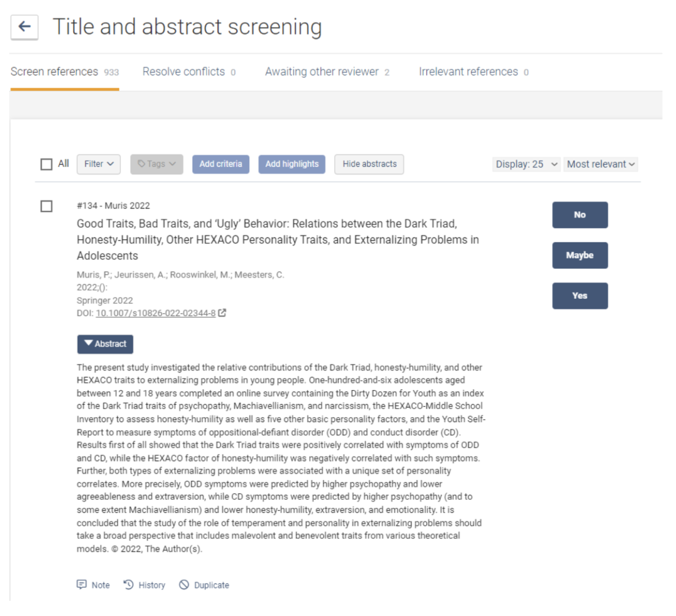Tick the All select checkbox
This screenshot has height=616, width=676.
(x=46, y=164)
